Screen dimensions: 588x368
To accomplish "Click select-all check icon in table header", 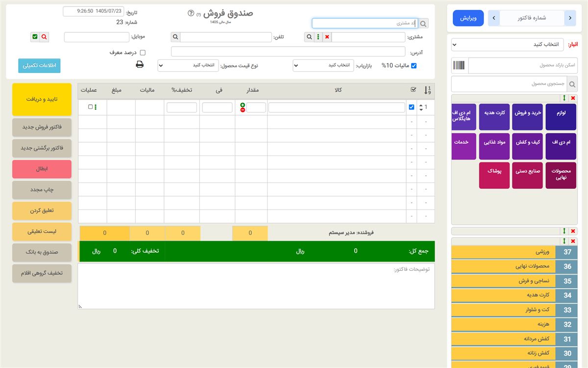I will point(413,89).
